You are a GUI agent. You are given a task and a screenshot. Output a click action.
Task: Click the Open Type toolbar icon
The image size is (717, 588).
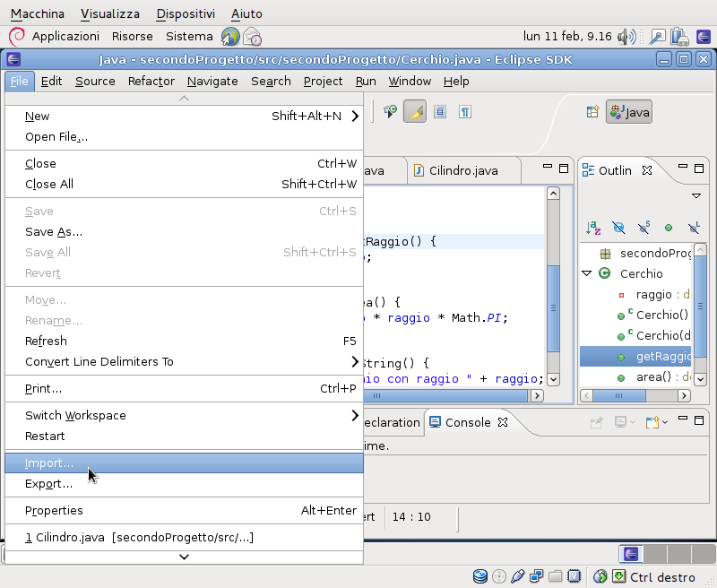[x=390, y=111]
